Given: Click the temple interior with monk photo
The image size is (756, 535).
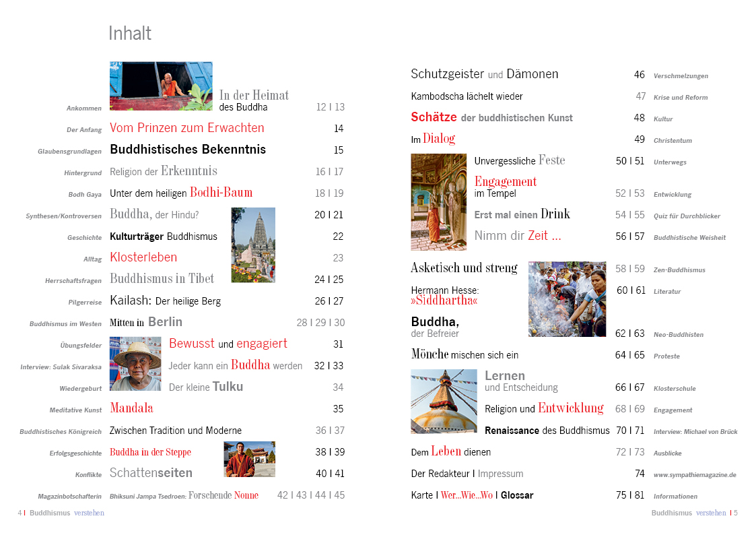Looking at the screenshot, I should pos(439,202).
